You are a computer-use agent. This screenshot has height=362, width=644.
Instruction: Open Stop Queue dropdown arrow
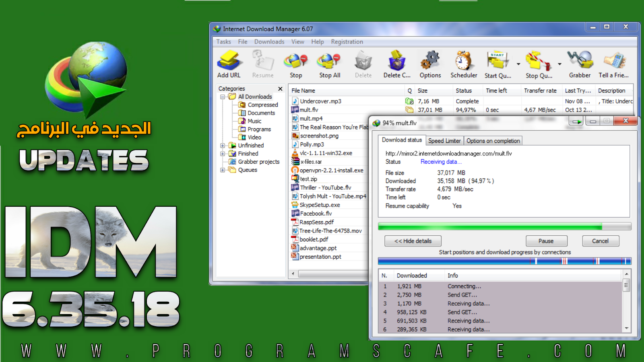pos(559,64)
